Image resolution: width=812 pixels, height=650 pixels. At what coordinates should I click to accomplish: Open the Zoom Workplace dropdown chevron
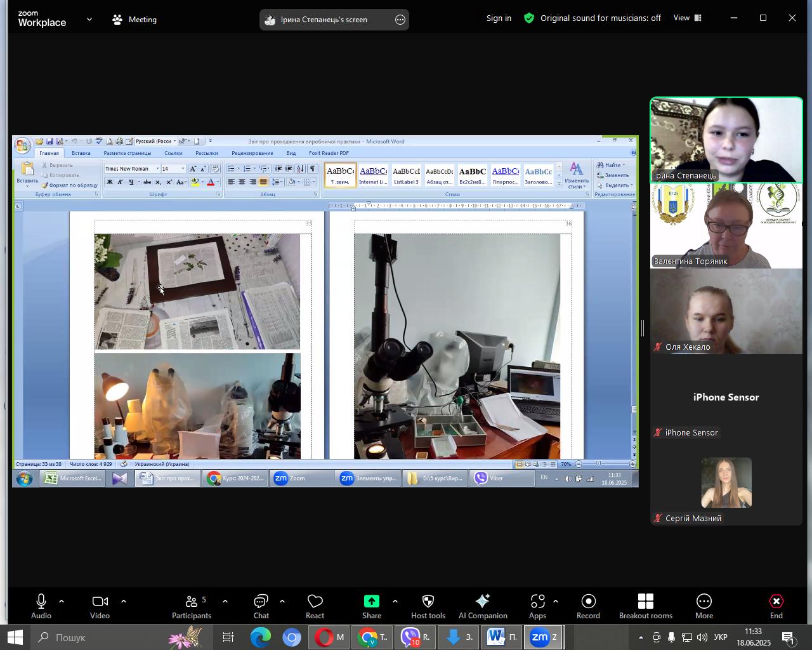pos(89,20)
